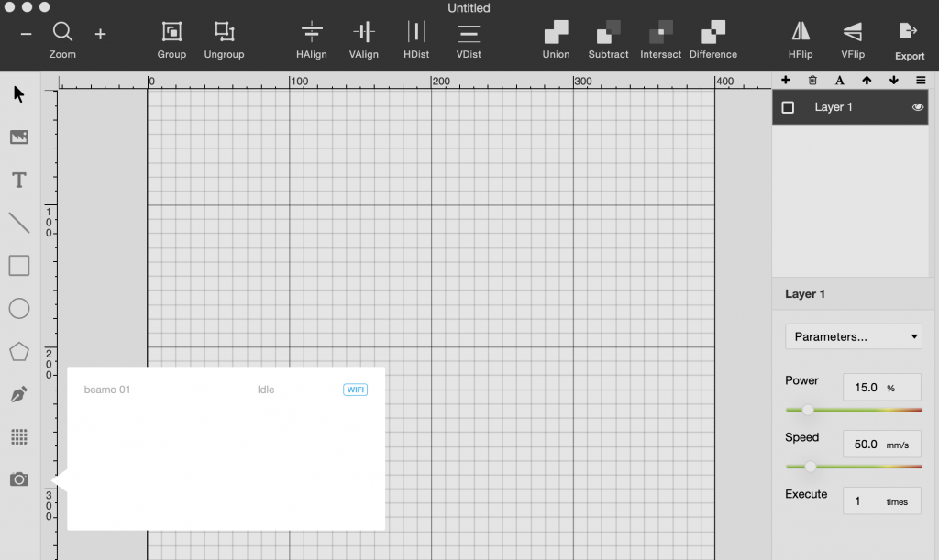
Task: Select the arrow selection tool
Action: tap(18, 93)
